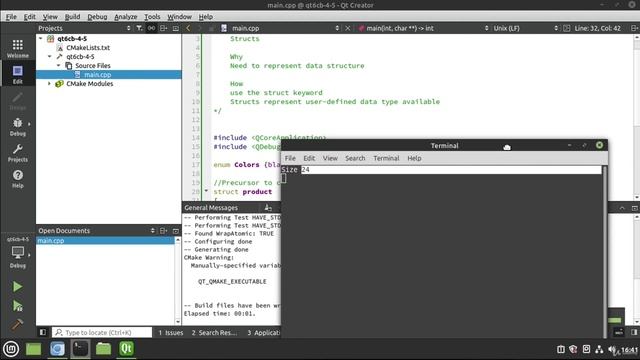The image size is (640, 360).
Task: Open kit selector monitor Debug icon
Action: coord(18,256)
